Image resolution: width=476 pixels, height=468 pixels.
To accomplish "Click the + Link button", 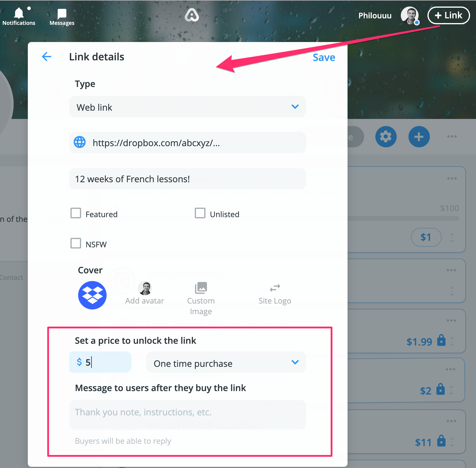I will [448, 15].
